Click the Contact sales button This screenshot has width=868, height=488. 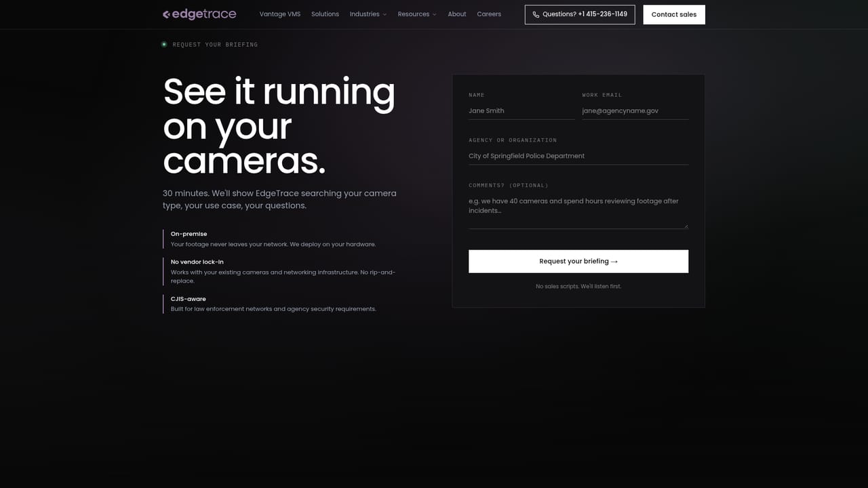click(674, 14)
